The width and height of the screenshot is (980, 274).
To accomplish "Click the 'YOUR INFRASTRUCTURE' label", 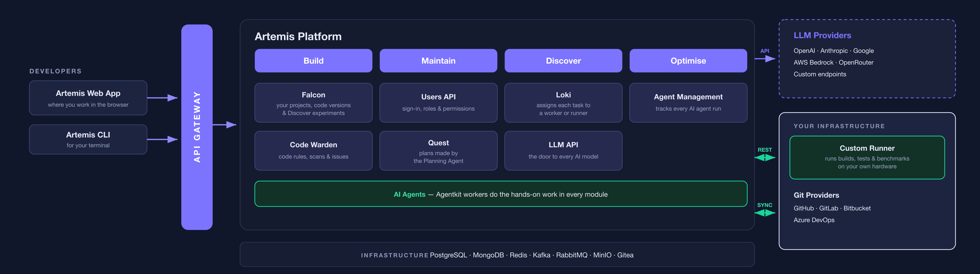I will point(839,126).
